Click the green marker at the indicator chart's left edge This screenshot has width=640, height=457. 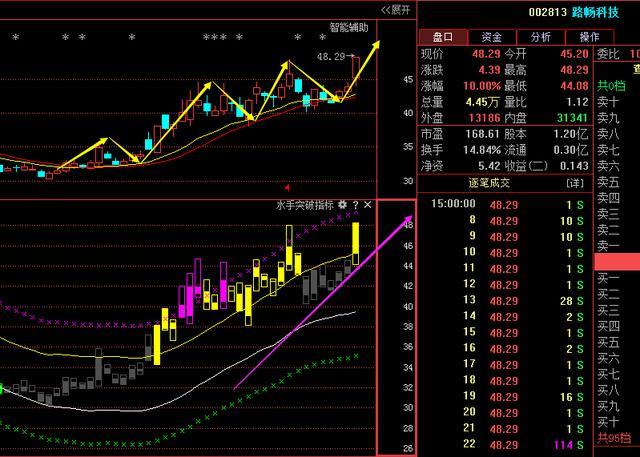point(3,388)
